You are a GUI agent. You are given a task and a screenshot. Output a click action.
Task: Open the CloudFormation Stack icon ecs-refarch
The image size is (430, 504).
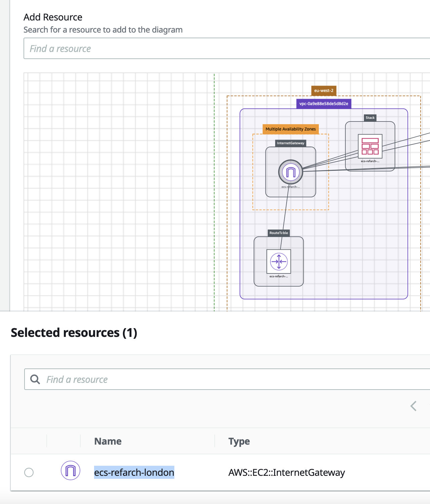[370, 146]
